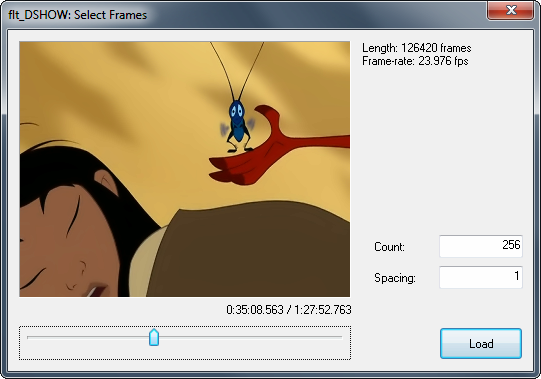Screen dimensions: 541x379
Task: Click the Spacing label
Action: point(395,278)
